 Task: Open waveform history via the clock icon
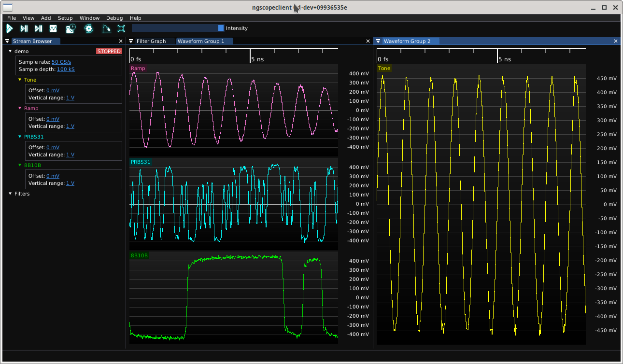[71, 28]
